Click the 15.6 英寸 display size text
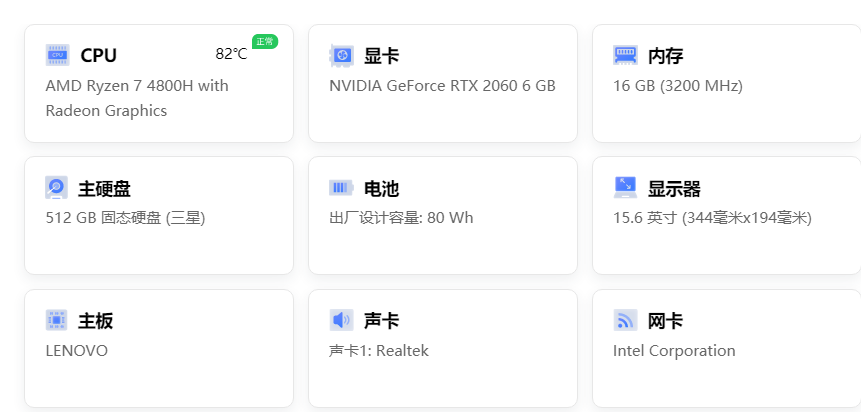The height and width of the screenshot is (412, 861). tap(712, 218)
